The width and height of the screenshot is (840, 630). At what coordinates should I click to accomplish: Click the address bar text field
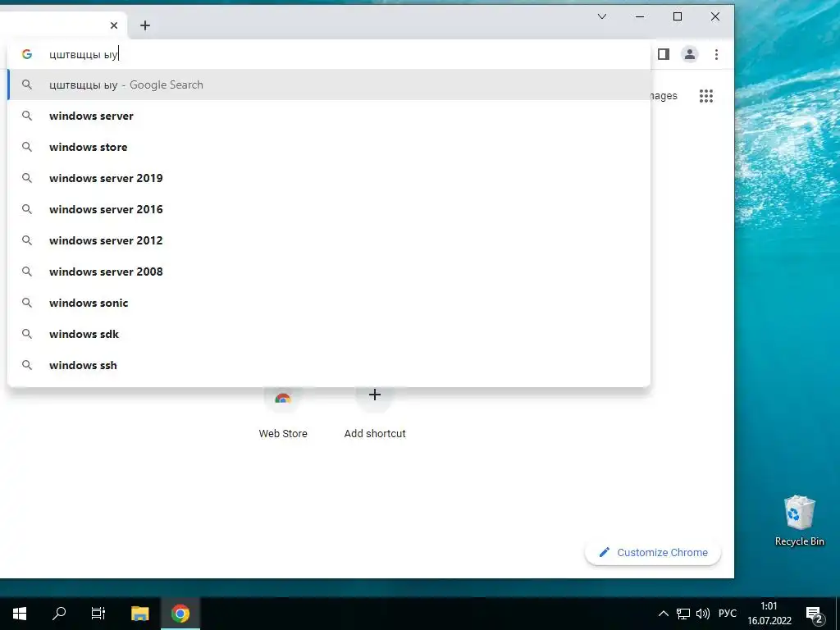point(329,54)
